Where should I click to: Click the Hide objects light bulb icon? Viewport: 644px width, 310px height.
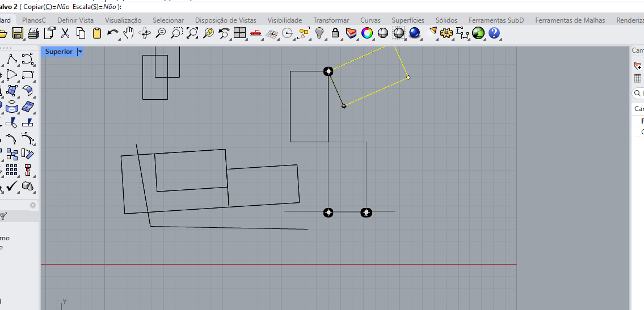[319, 33]
